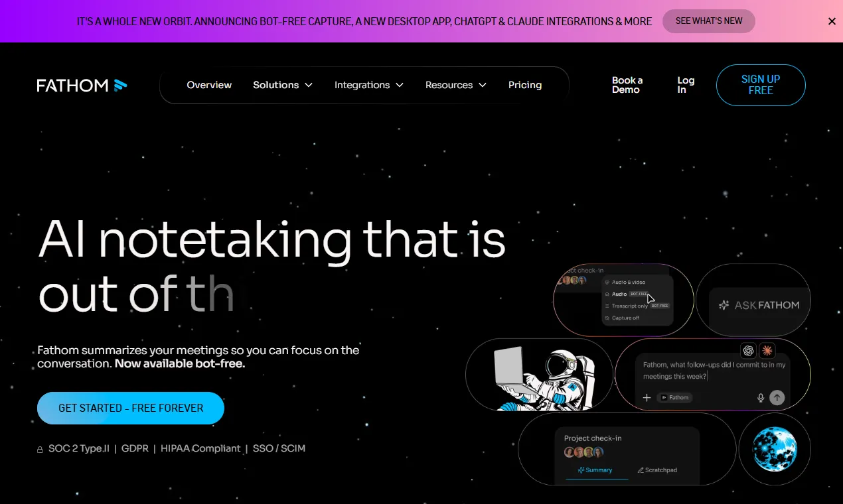Click the Sign Up Free button

(761, 85)
